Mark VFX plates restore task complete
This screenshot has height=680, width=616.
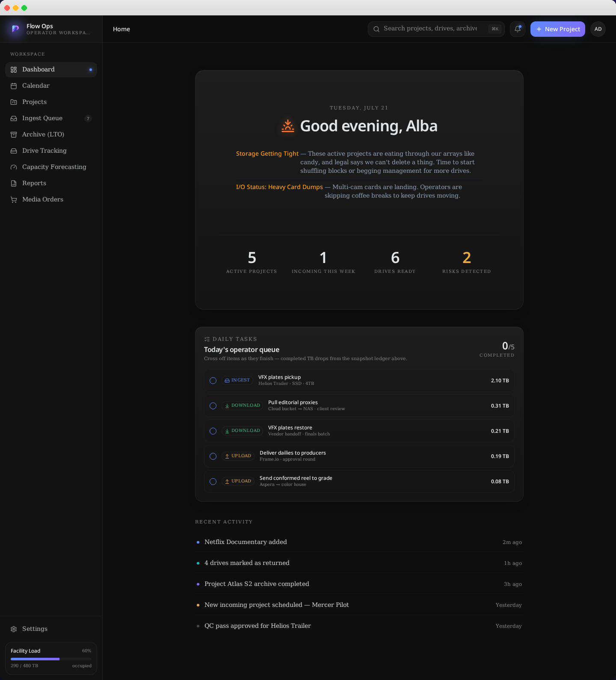[x=213, y=431]
